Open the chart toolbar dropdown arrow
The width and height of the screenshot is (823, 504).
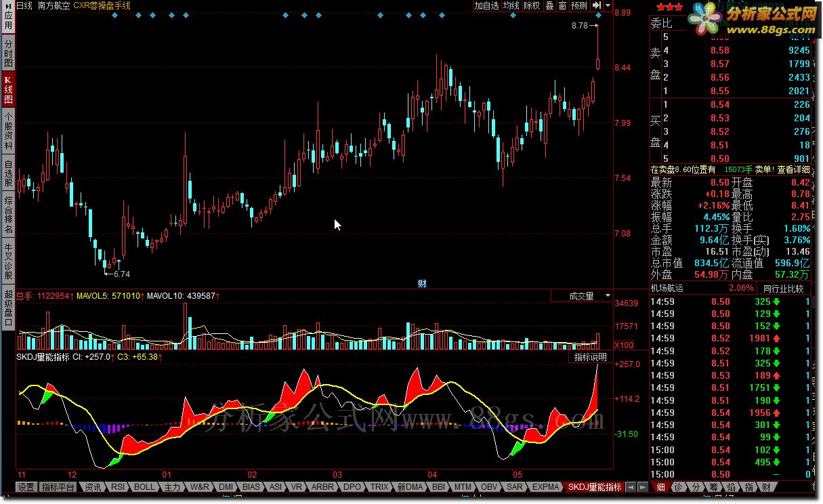(607, 5)
